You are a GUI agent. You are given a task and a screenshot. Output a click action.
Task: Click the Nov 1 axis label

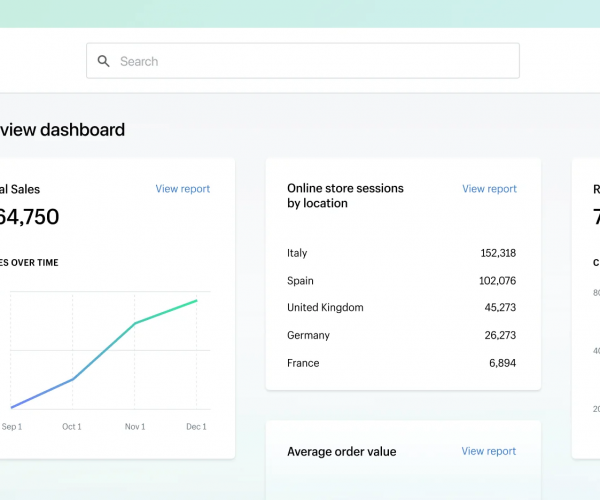coord(135,427)
